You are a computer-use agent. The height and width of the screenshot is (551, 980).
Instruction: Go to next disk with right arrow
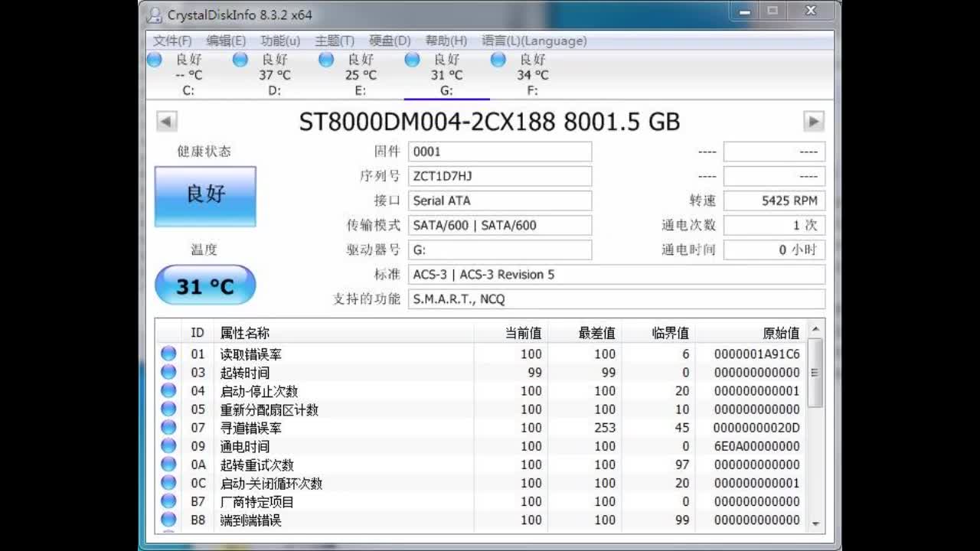[814, 121]
